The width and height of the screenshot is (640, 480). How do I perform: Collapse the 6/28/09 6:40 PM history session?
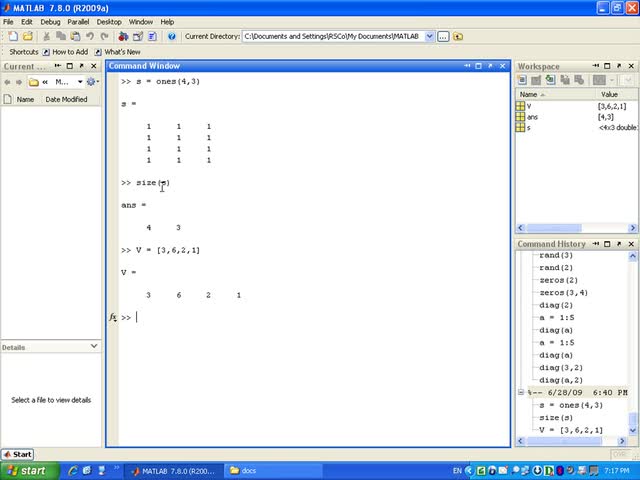click(x=521, y=392)
